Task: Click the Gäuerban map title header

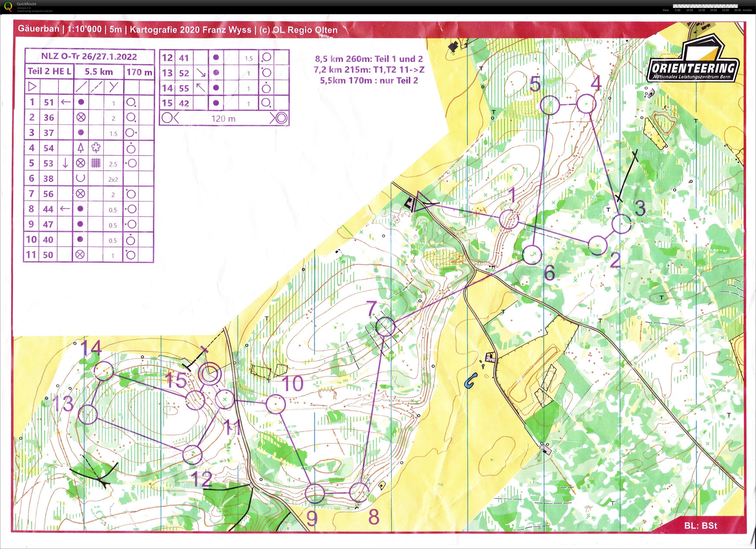Action: pos(178,29)
